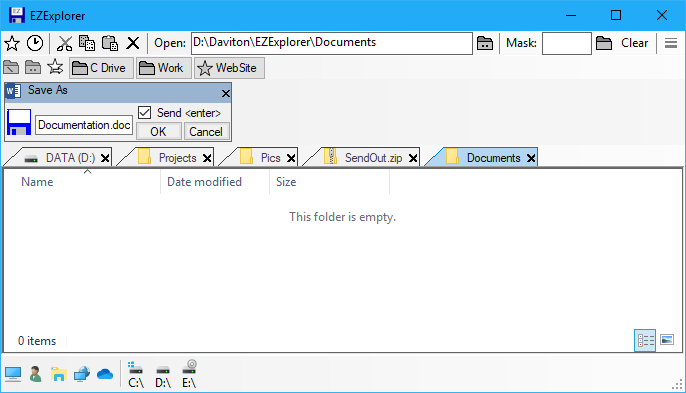Click the Cancel button

[206, 132]
